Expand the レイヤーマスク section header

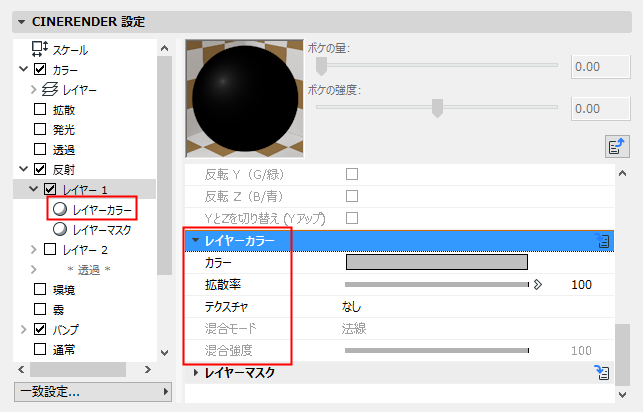(196, 373)
